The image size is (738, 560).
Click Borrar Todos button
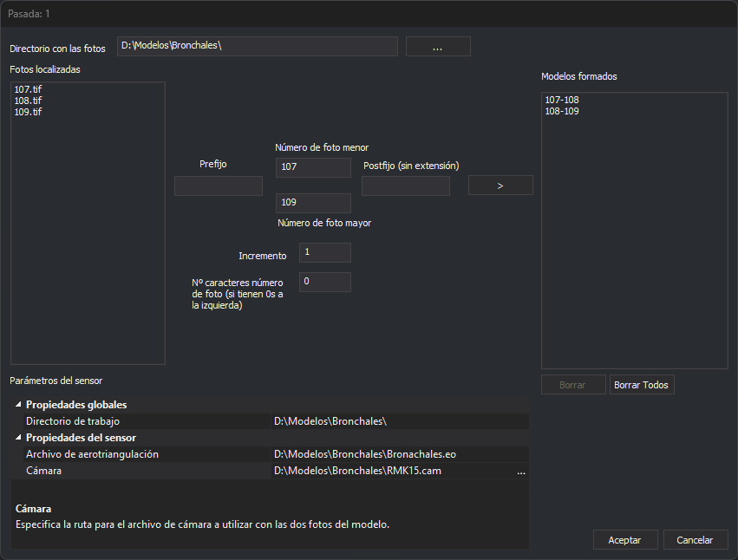click(x=642, y=385)
